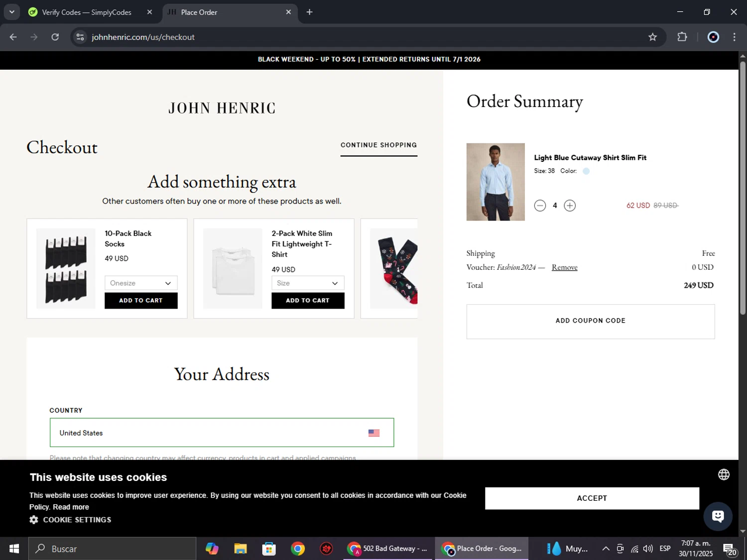747x560 pixels.
Task: Click the US flag icon in country field
Action: tap(374, 433)
